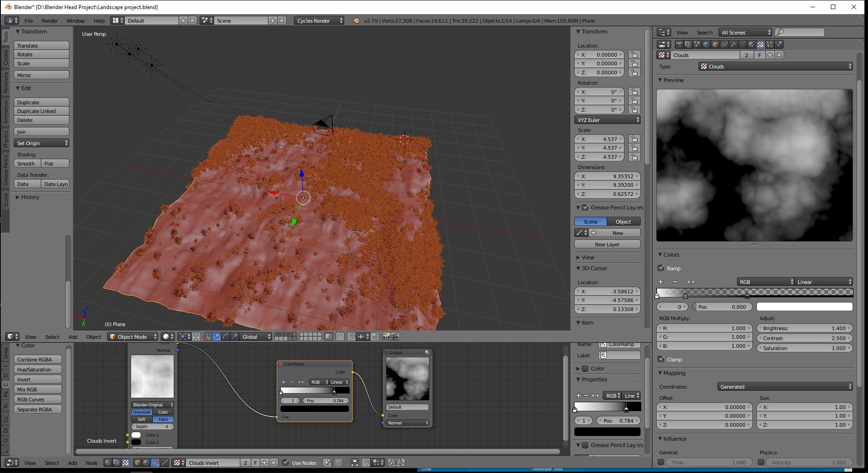This screenshot has width=868, height=473.
Task: Click the Hue/Saturation node button
Action: click(x=38, y=369)
